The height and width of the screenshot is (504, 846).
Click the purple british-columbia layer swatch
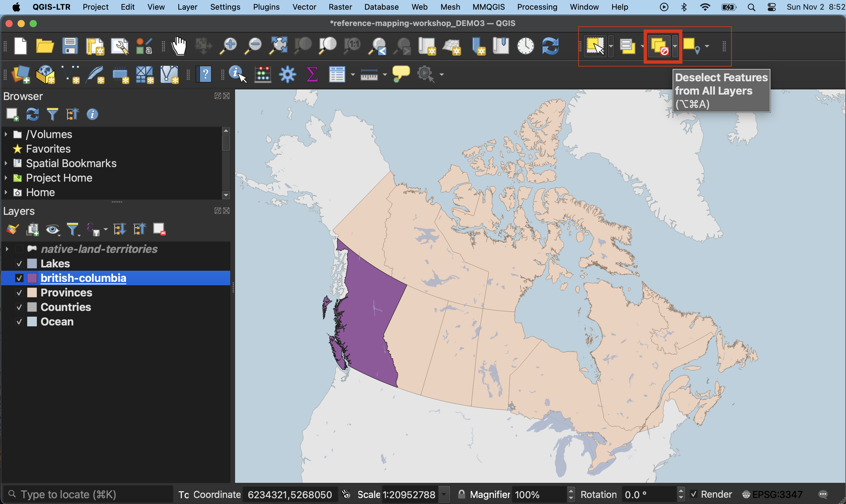32,278
